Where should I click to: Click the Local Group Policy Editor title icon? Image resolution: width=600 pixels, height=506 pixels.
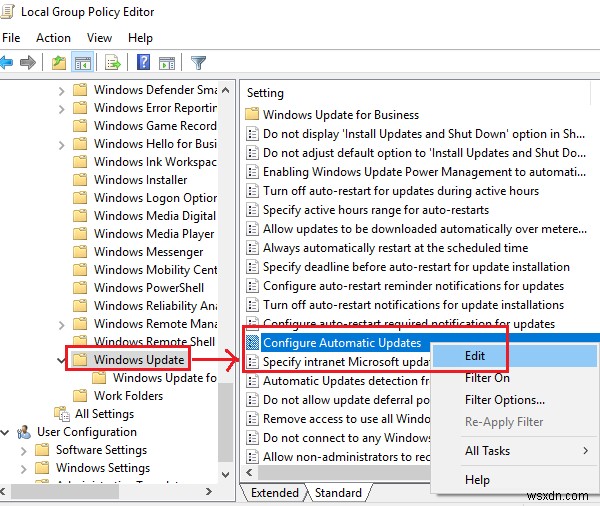[x=7, y=11]
